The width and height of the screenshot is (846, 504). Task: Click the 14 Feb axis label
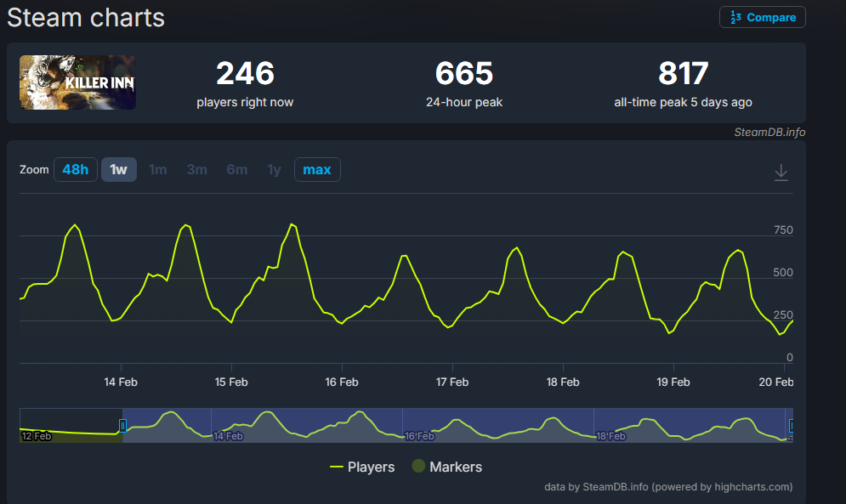(x=121, y=382)
